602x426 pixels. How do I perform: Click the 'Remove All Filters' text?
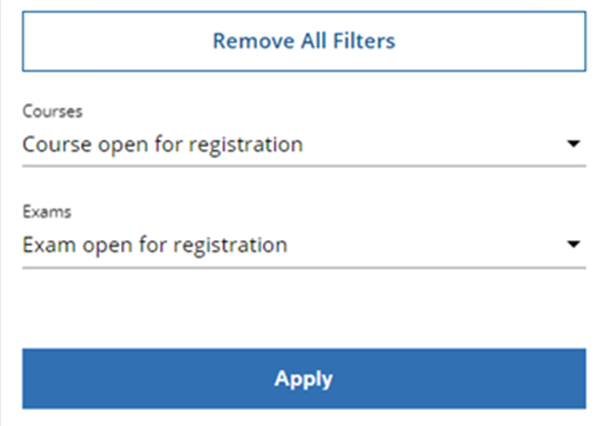304,42
